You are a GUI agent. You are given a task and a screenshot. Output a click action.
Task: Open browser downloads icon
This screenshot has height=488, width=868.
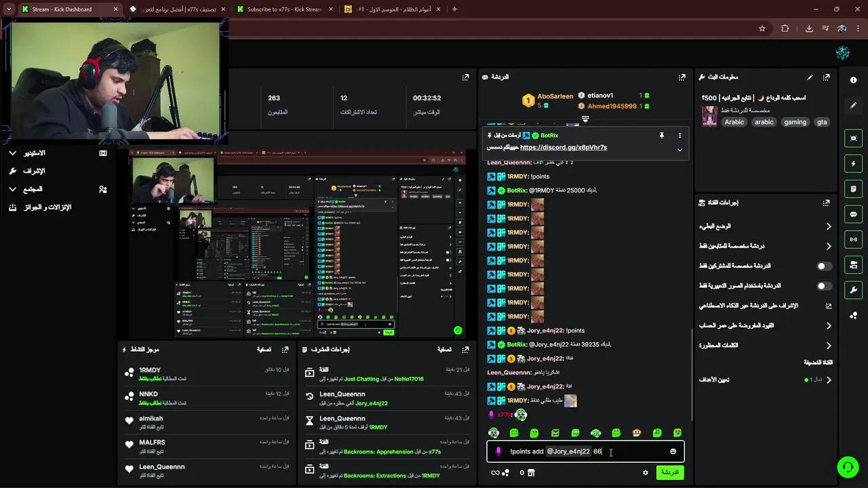[x=809, y=28]
